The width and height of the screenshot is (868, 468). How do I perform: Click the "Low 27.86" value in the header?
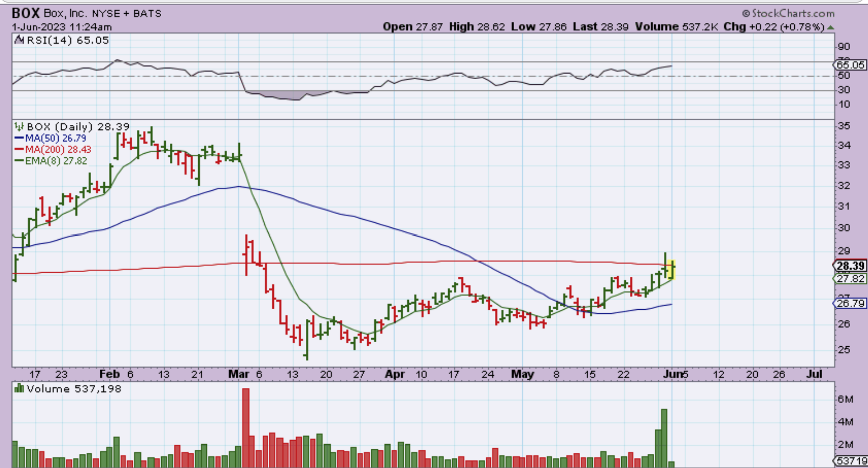coord(539,27)
